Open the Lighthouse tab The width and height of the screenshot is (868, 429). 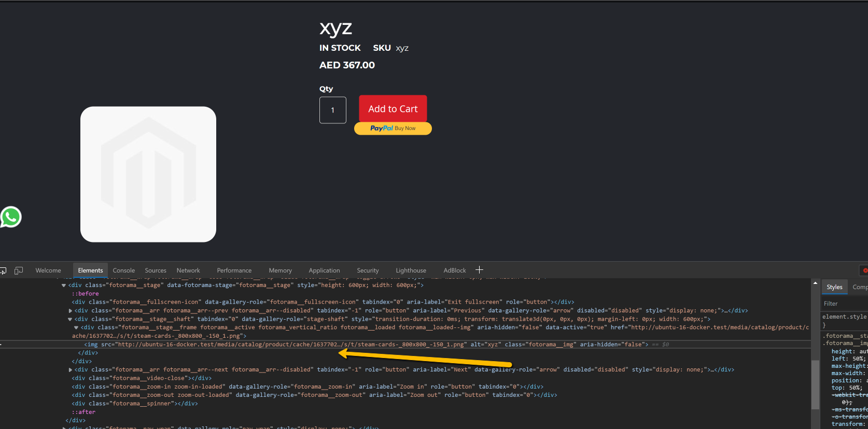pyautogui.click(x=411, y=270)
